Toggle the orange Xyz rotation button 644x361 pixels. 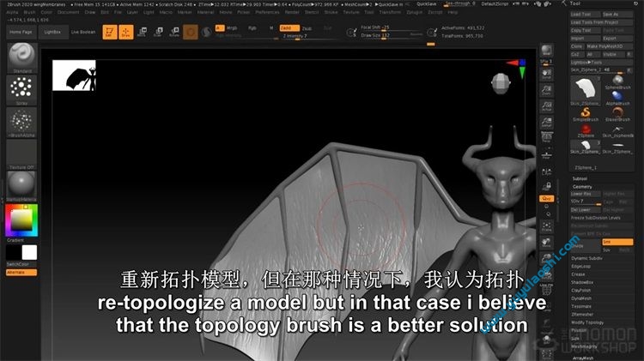click(546, 199)
